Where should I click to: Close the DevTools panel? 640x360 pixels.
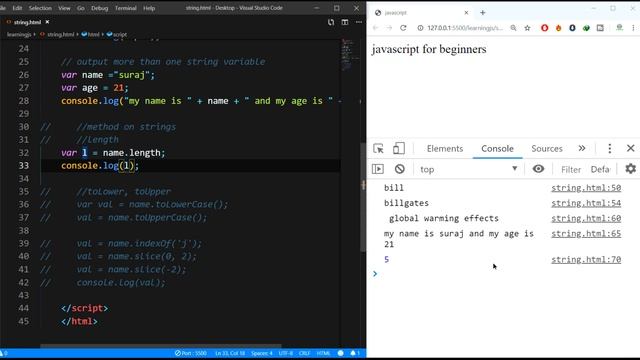pos(631,148)
